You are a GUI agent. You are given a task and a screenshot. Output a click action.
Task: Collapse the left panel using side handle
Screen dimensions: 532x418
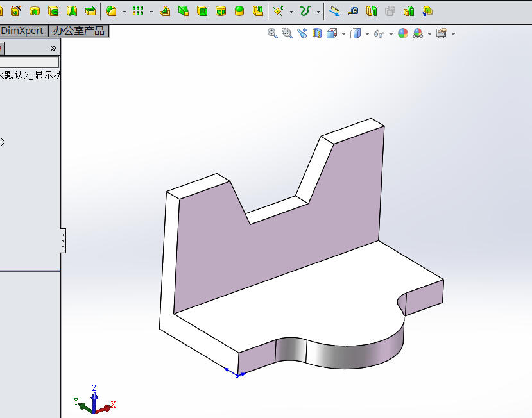64,240
